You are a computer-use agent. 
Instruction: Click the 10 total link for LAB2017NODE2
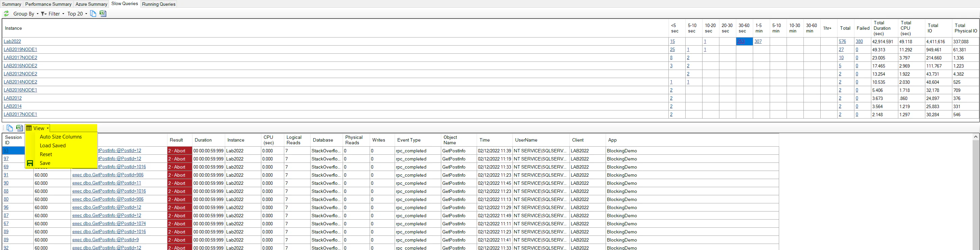click(841, 57)
